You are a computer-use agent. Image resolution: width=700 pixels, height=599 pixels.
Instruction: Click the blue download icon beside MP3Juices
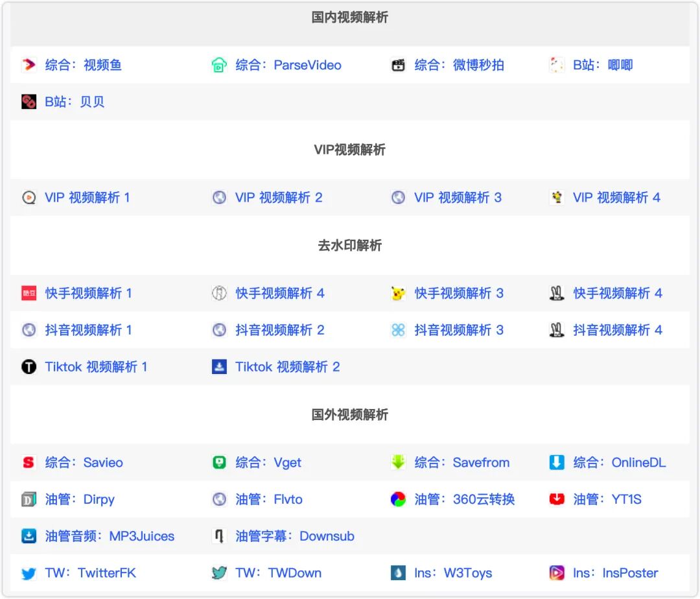point(29,536)
